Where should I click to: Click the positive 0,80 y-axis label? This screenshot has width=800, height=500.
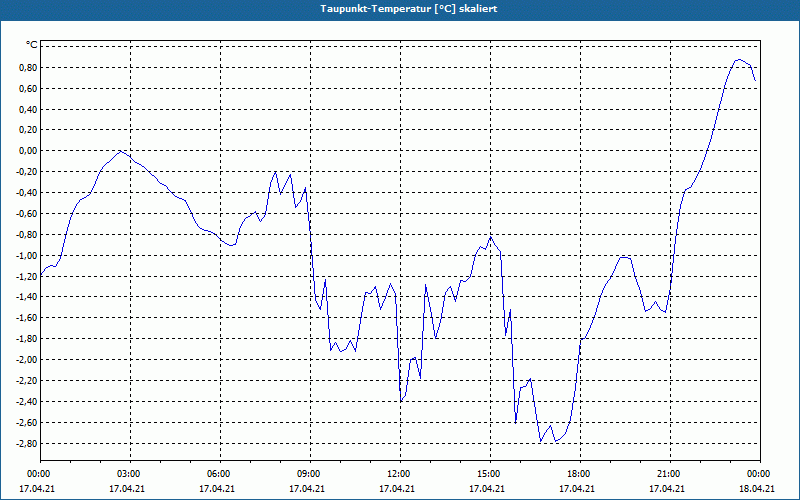pos(28,68)
